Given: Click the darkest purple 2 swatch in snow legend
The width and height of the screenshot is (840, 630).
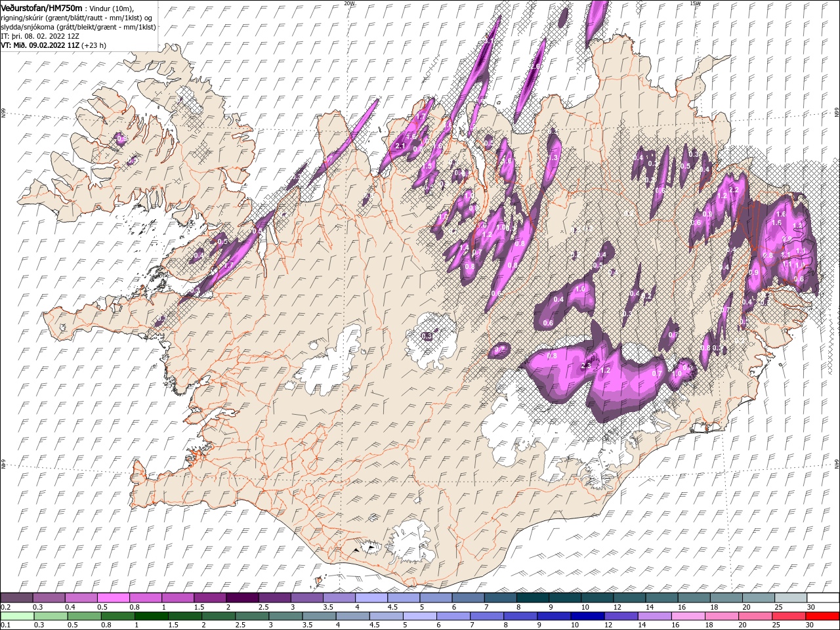Looking at the screenshot, I should [x=242, y=597].
